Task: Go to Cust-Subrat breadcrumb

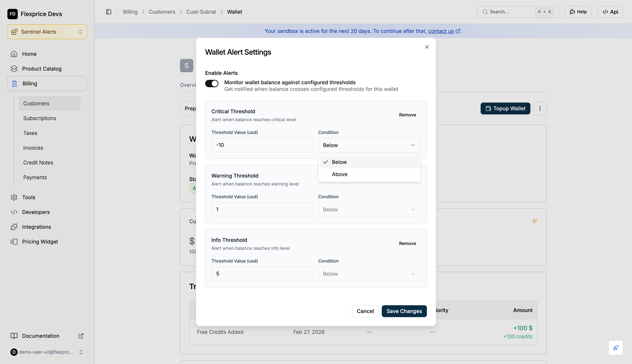Action: click(x=201, y=12)
